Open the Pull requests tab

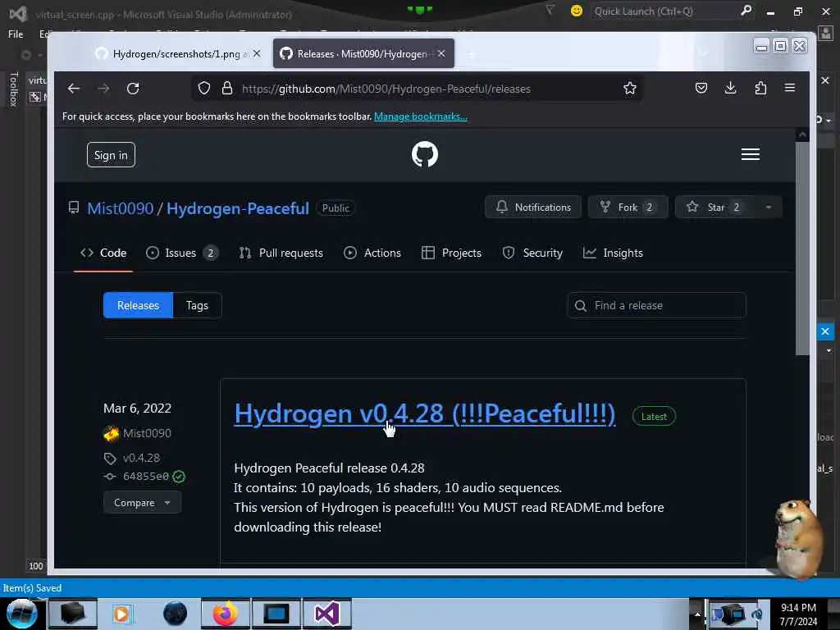coord(281,253)
